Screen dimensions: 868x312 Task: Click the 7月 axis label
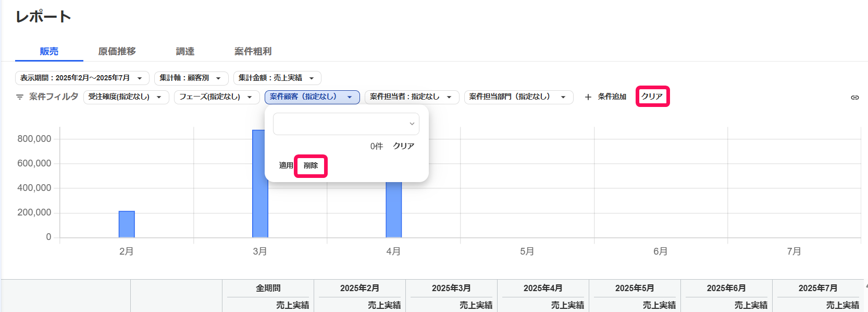click(793, 251)
